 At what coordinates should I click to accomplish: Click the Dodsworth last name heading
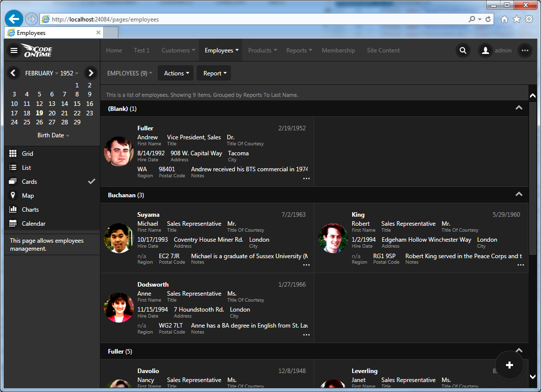pos(153,285)
